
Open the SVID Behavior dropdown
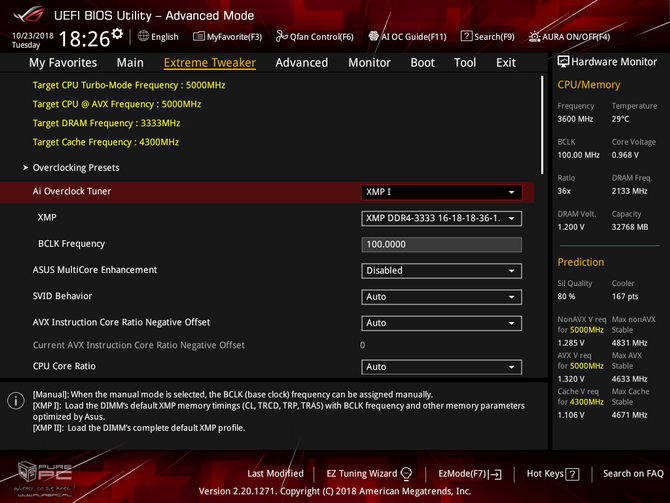tap(441, 297)
